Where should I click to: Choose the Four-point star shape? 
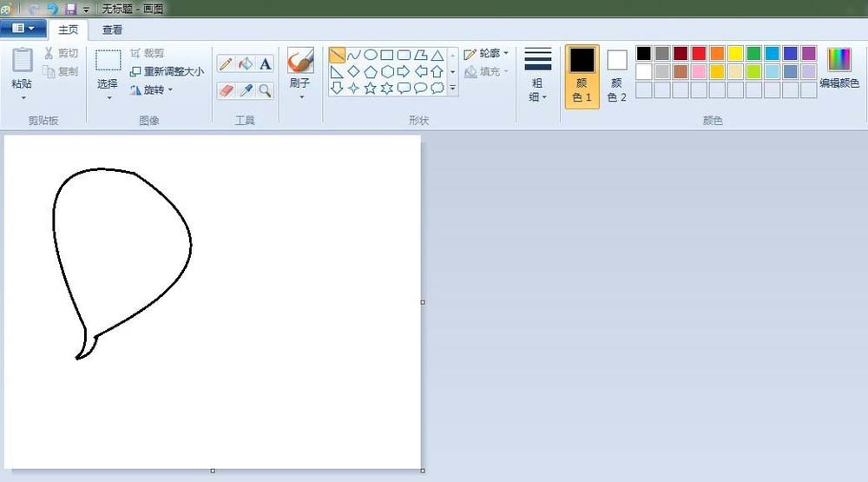coord(354,88)
